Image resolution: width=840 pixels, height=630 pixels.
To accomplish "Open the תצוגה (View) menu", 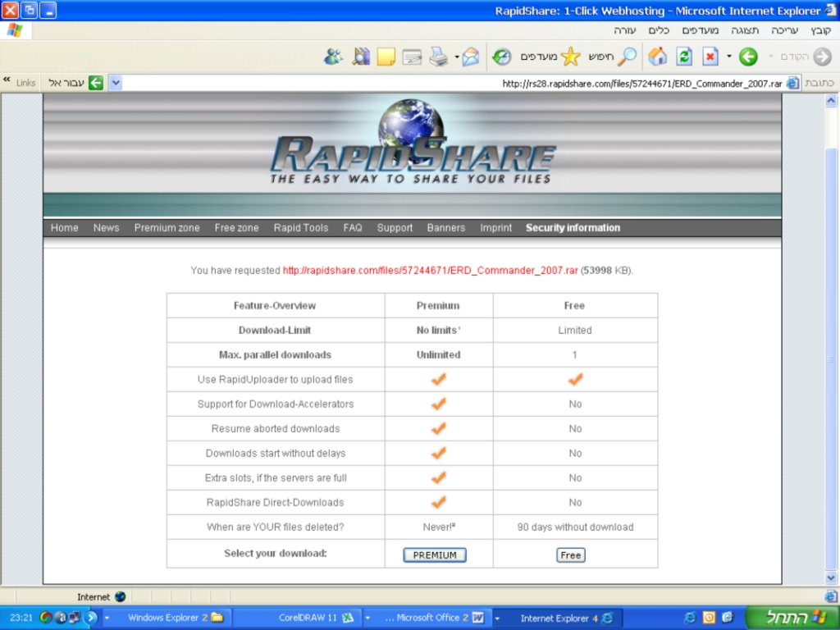I will tap(745, 30).
